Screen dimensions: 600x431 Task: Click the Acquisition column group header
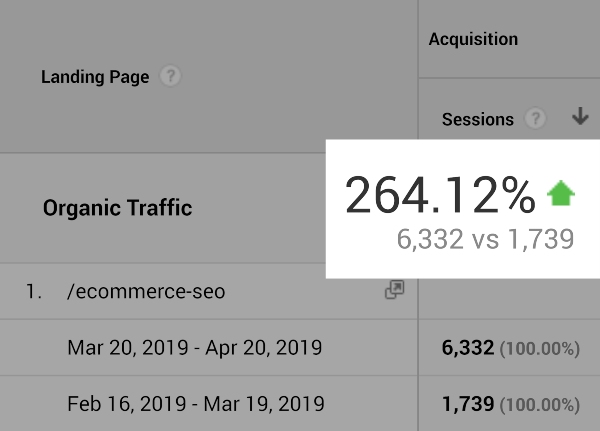point(473,40)
